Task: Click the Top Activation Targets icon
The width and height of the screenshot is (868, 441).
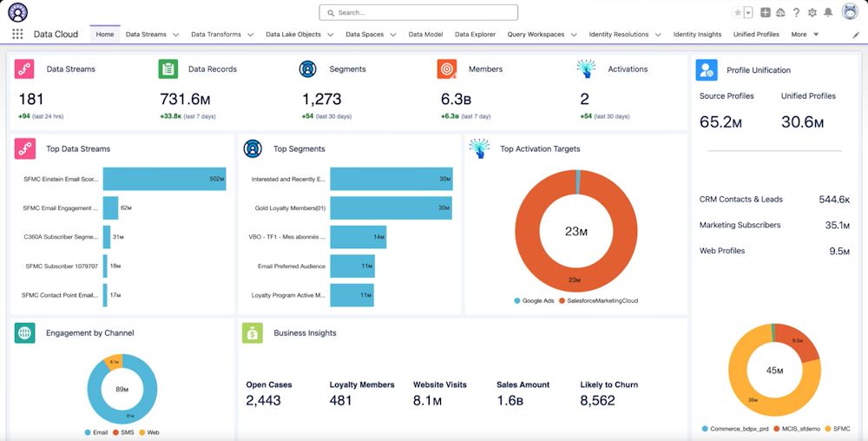Action: coord(479,148)
